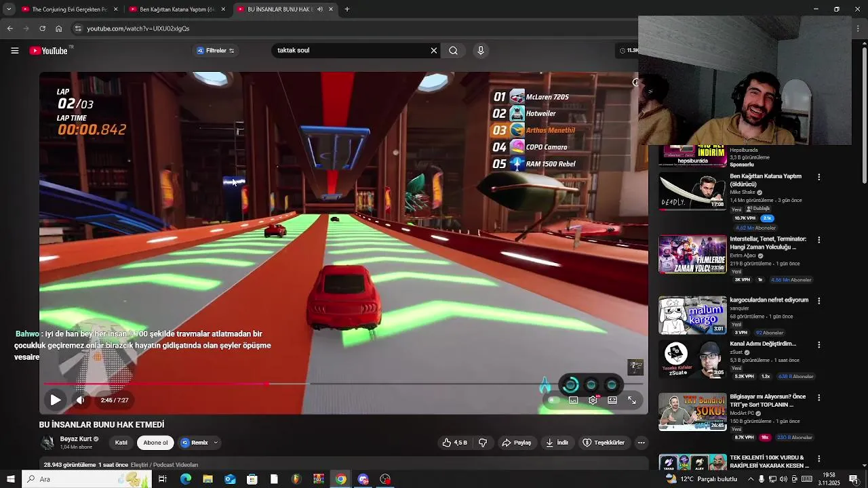Viewport: 868px width, 488px height.
Task: Open options for Kanal Adımı Değiştirdim
Action: click(x=818, y=345)
